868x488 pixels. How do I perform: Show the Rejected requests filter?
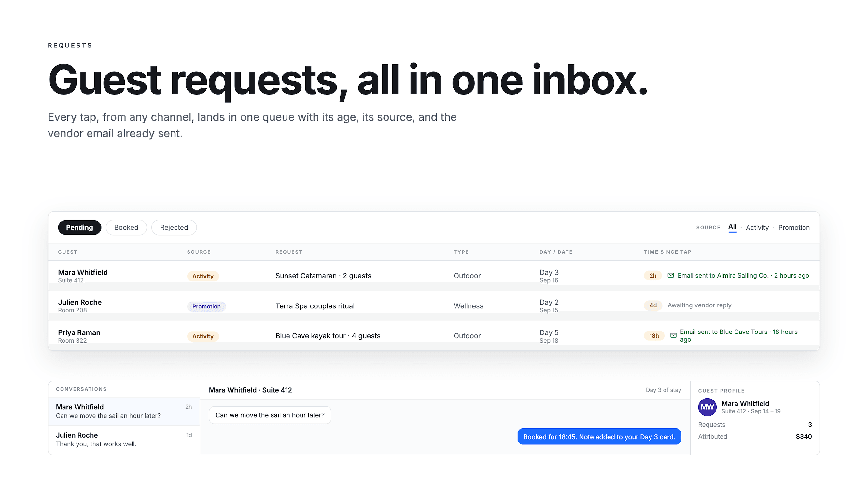[174, 227]
